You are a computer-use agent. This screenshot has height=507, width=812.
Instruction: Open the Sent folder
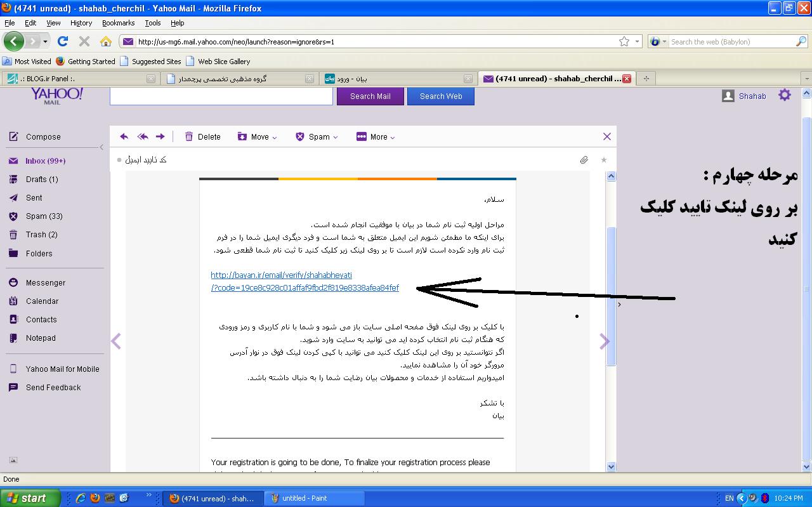coord(34,198)
